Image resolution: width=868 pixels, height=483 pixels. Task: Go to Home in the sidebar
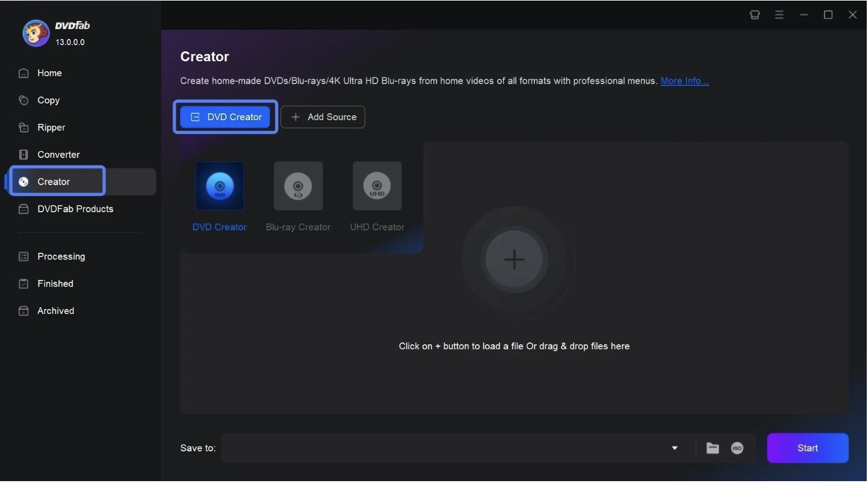[x=50, y=73]
